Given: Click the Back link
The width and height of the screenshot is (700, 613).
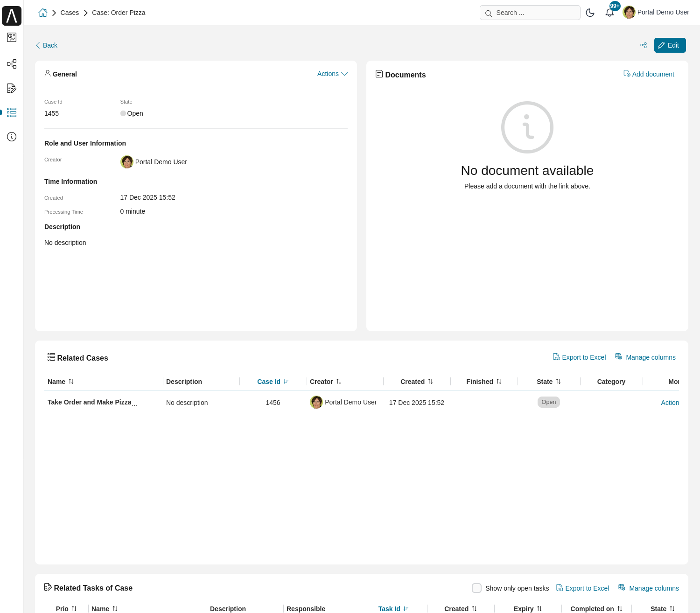Looking at the screenshot, I should [x=47, y=45].
